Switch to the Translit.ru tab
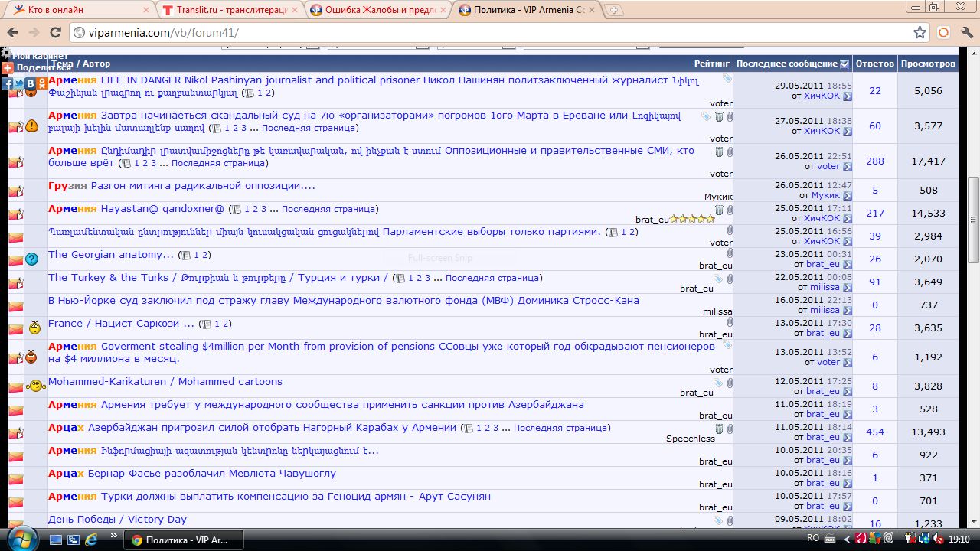Image resolution: width=980 pixels, height=551 pixels. click(x=228, y=10)
